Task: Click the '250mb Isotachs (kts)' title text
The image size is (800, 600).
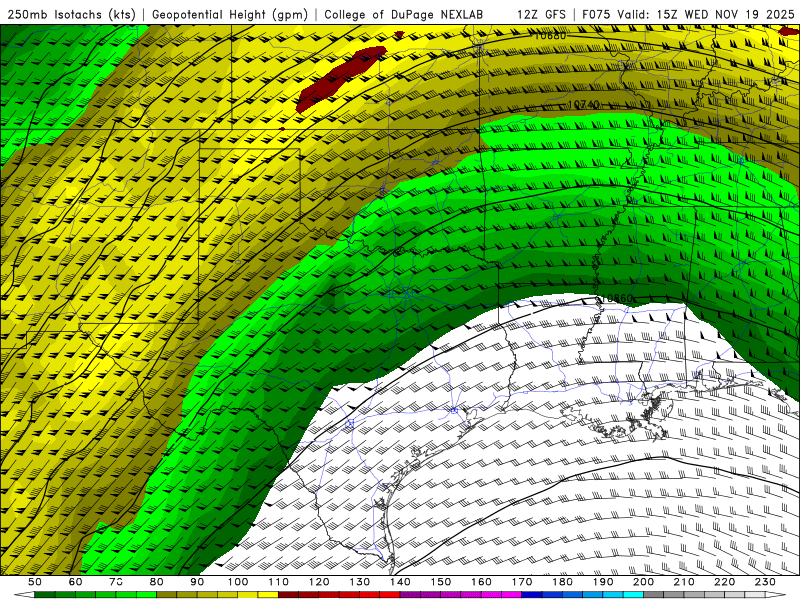Action: point(71,15)
